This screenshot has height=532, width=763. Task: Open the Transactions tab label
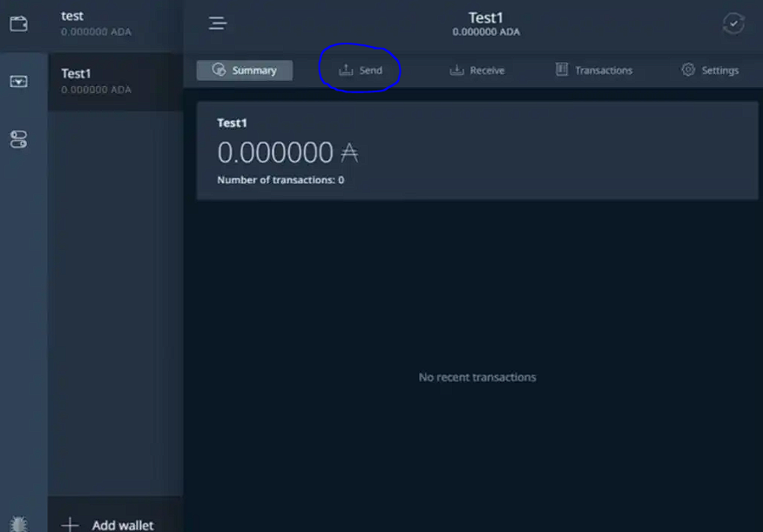[x=604, y=71]
